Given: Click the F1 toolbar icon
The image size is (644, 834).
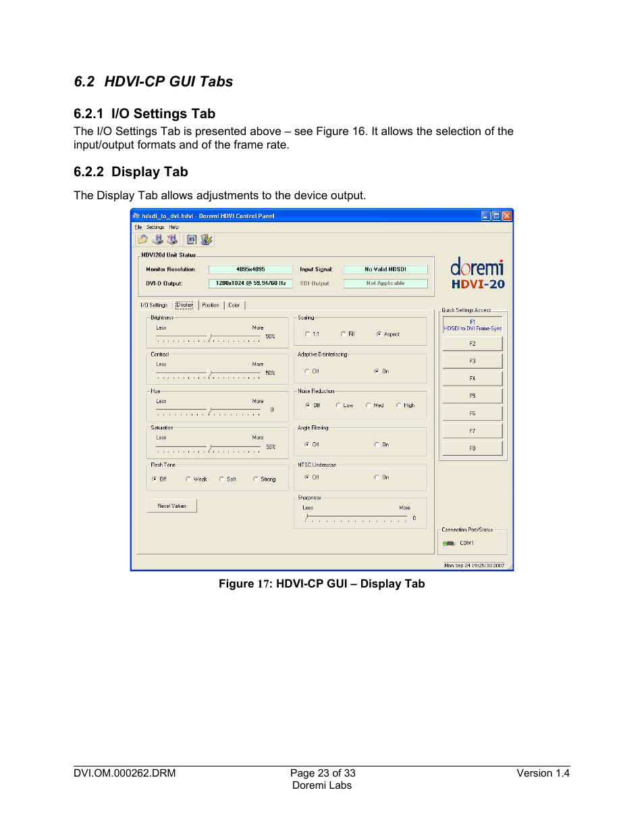Looking at the screenshot, I should 192,240.
